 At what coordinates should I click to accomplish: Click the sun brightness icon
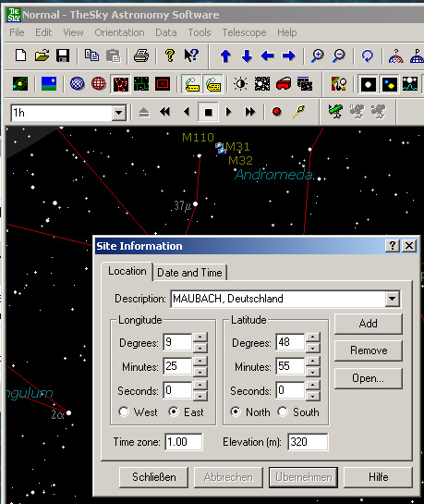240,84
